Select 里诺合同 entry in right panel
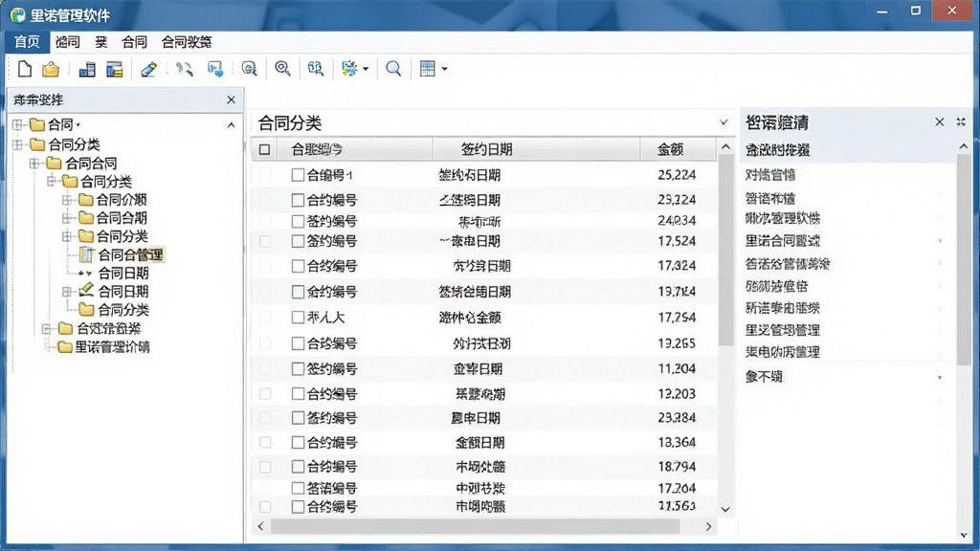Image resolution: width=980 pixels, height=551 pixels. (783, 241)
